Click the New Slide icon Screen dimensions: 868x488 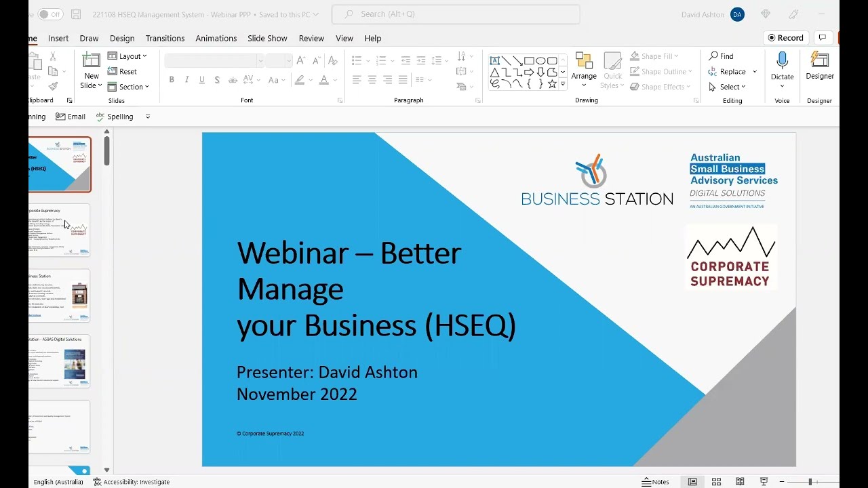point(91,60)
